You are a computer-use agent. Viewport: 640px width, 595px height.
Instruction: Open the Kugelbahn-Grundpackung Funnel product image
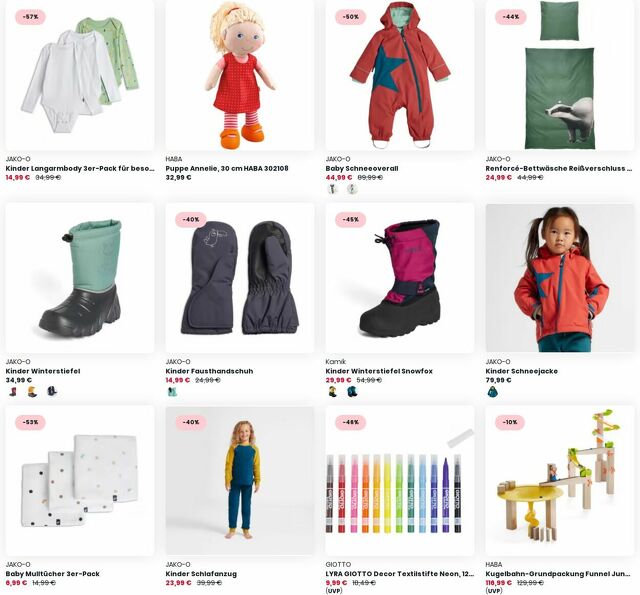click(x=560, y=480)
